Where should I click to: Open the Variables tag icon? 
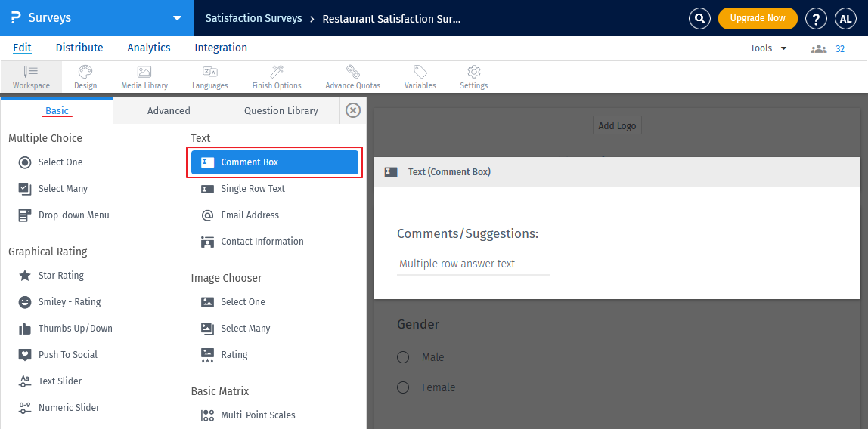tap(420, 73)
